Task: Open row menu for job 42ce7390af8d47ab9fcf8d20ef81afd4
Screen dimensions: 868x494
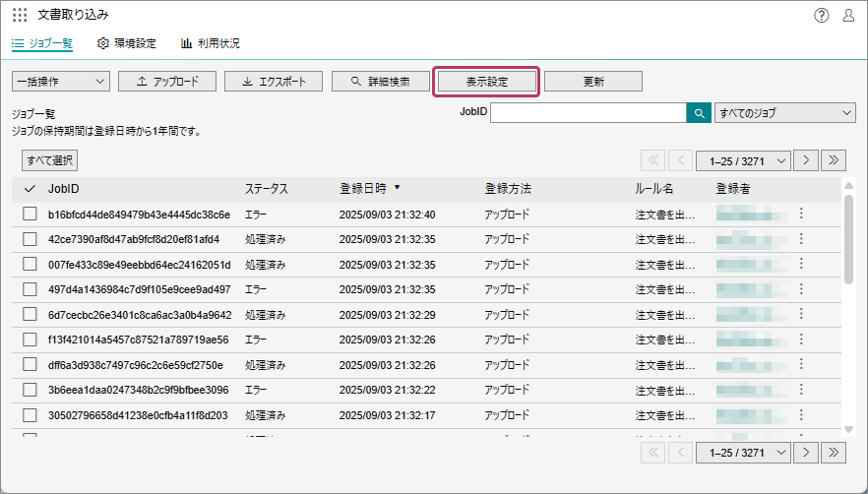Action: click(801, 239)
